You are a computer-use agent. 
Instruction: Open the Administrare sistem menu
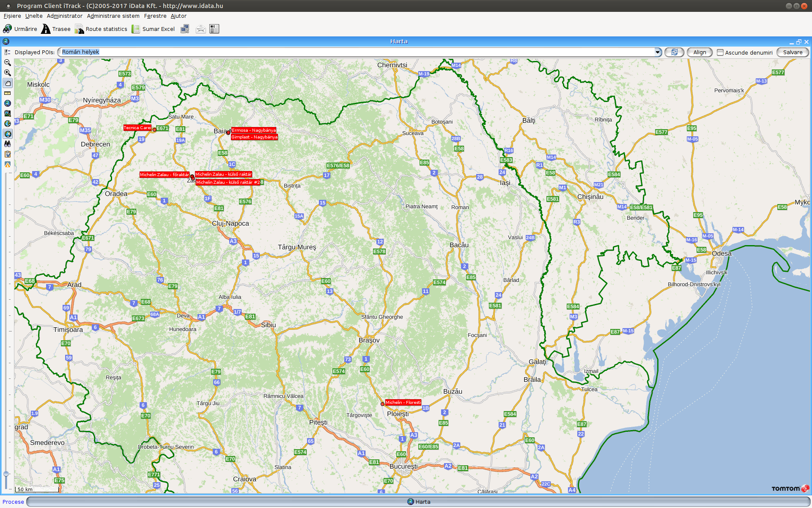[113, 16]
